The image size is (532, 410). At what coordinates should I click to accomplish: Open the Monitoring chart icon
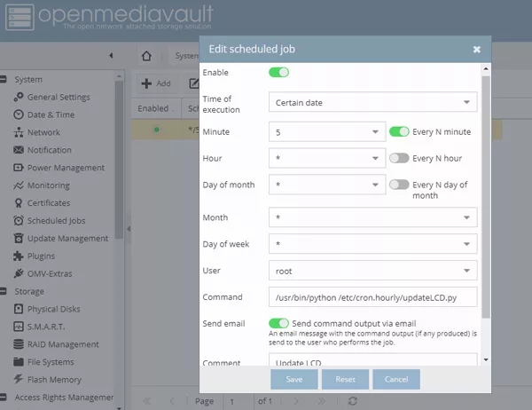19,185
